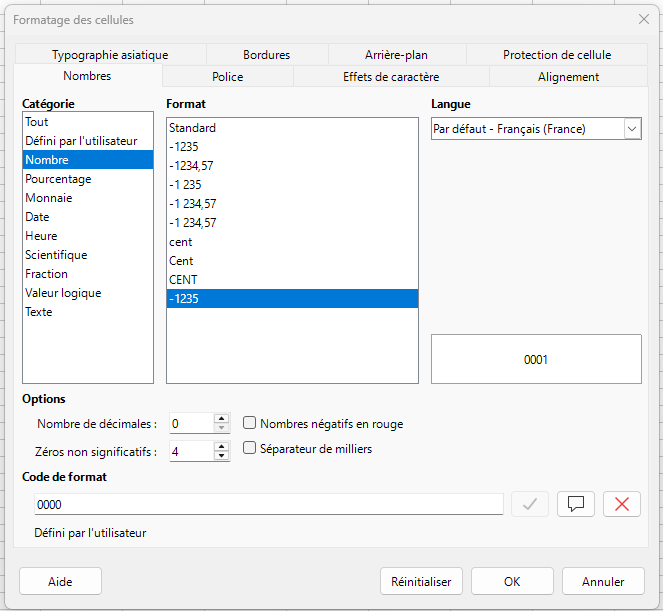Click the Aide button

(60, 581)
